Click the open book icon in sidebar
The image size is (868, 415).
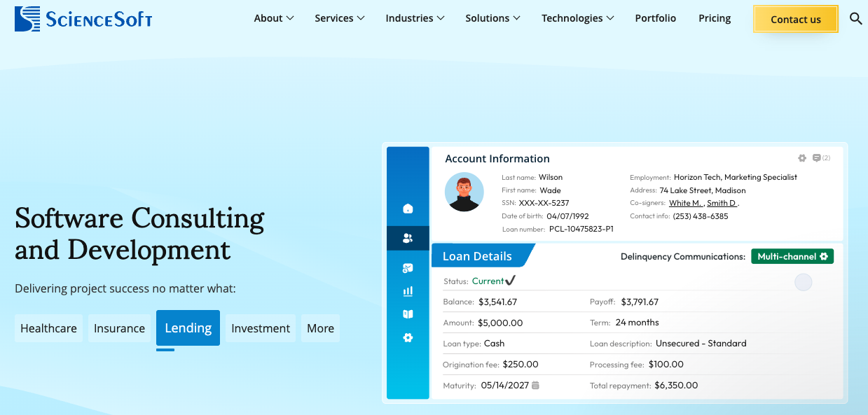pos(408,314)
